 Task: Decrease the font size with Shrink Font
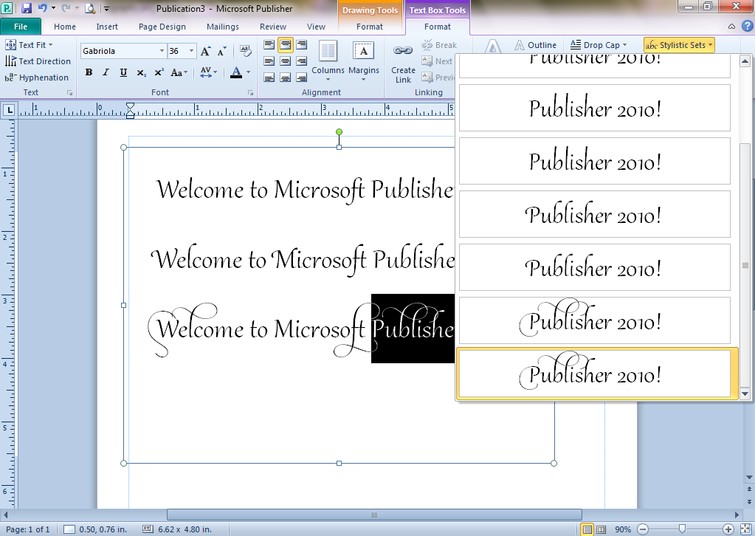click(x=221, y=51)
